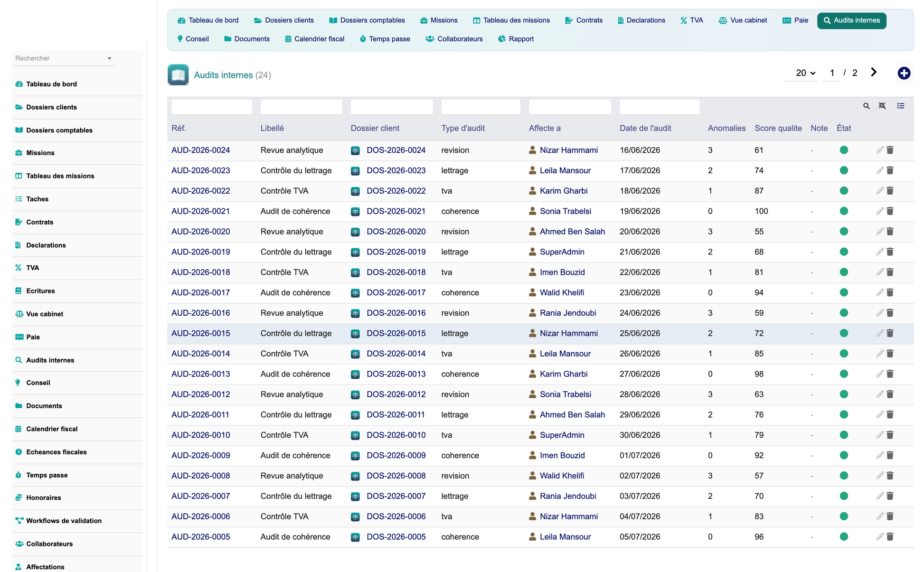Click the Affecte a filter input field
Screen dimensions: 924x572
[x=570, y=107]
